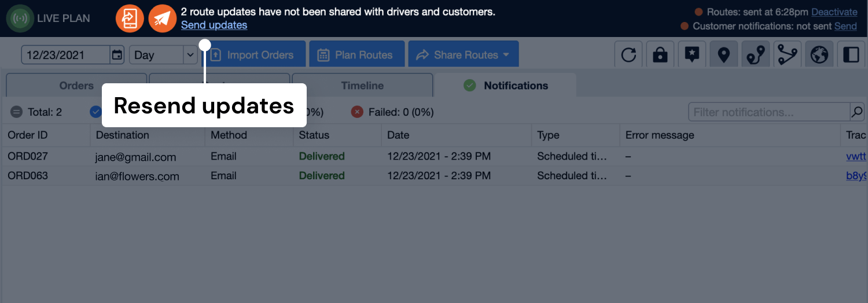Click Deactivate link for routes
Image resolution: width=868 pixels, height=303 pixels.
[834, 12]
